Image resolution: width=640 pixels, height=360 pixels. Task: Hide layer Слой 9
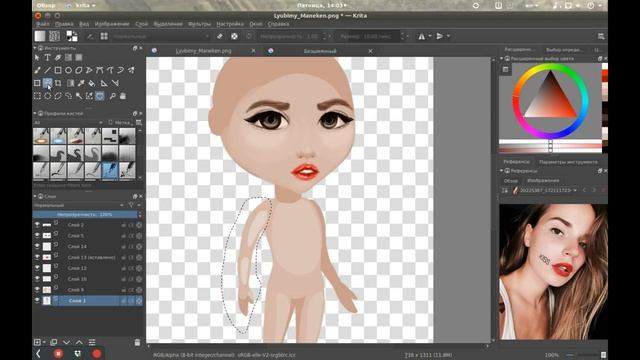[37, 290]
